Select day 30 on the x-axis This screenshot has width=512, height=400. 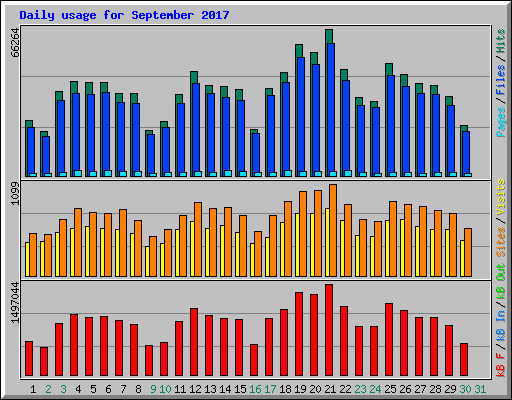coord(465,389)
